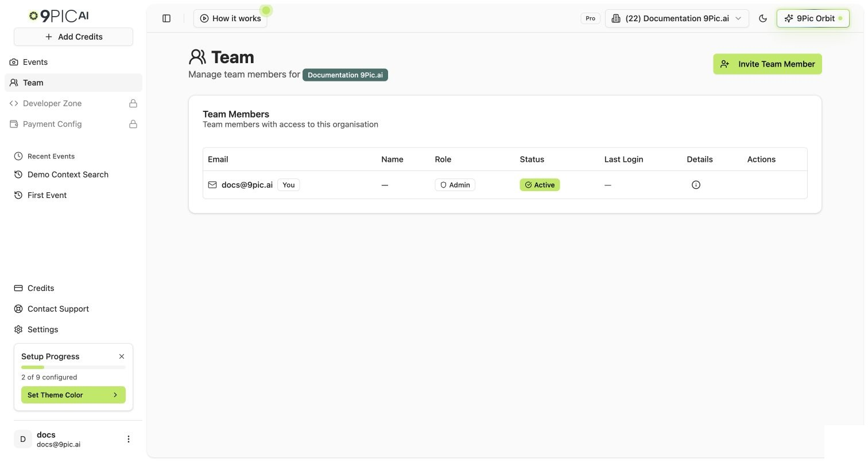Image resolution: width=868 pixels, height=462 pixels.
Task: Open details info icon for docs@9pic.ai
Action: tap(696, 185)
